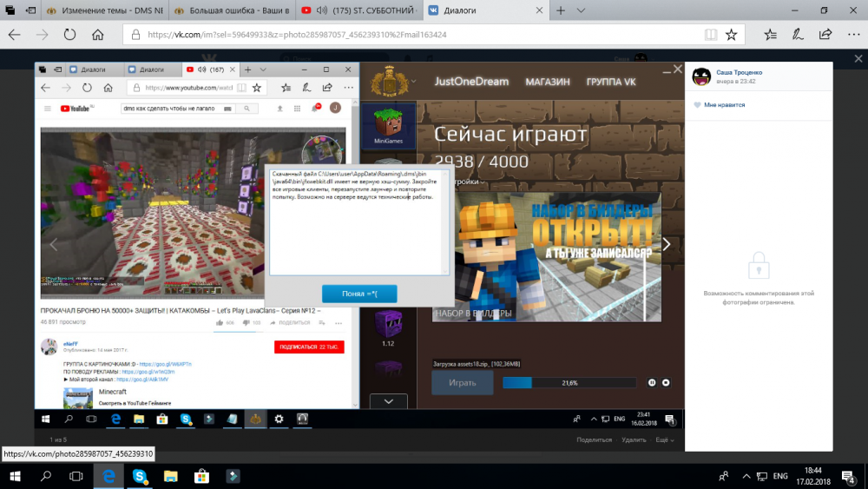Screen dimensions: 868x489
Task: Open 'МАГАЗИН' in JustOneDream launcher
Action: pos(547,82)
